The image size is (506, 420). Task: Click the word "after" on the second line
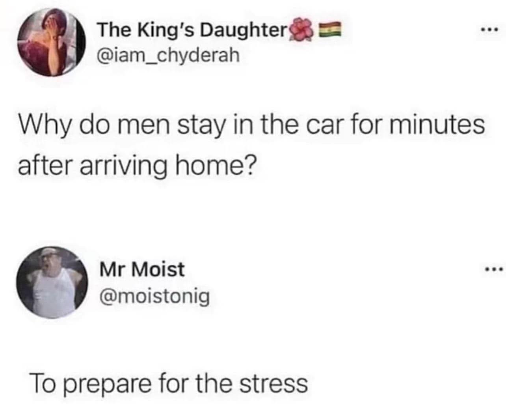pyautogui.click(x=44, y=164)
